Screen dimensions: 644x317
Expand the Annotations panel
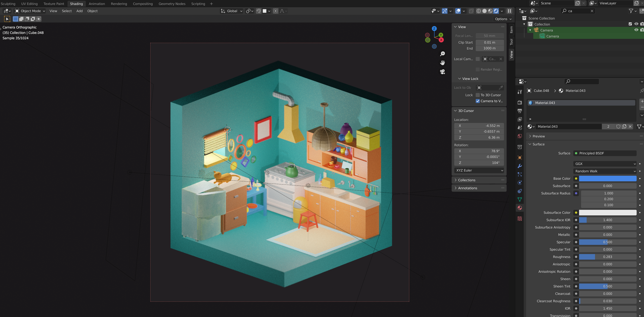point(468,188)
